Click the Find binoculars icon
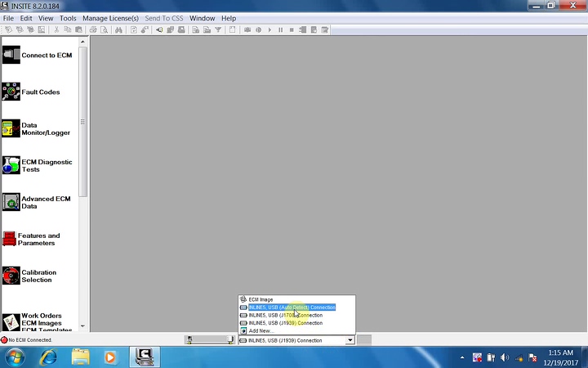Screen dimensions: 588x368 [118, 29]
